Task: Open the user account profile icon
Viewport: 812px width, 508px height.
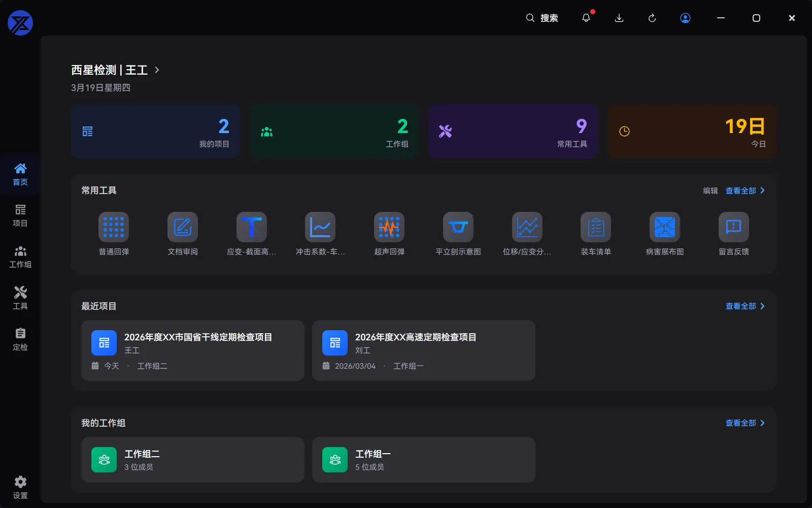Action: (x=685, y=18)
